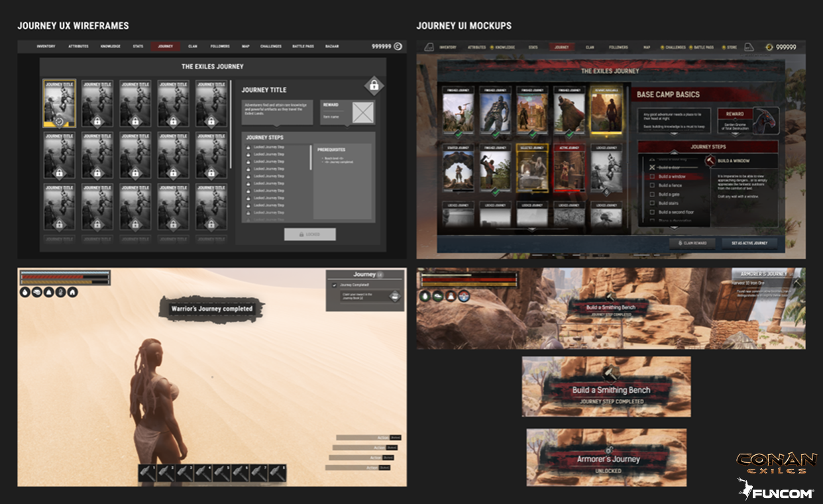Click the down arrow below mockup journey steps list

click(x=675, y=227)
